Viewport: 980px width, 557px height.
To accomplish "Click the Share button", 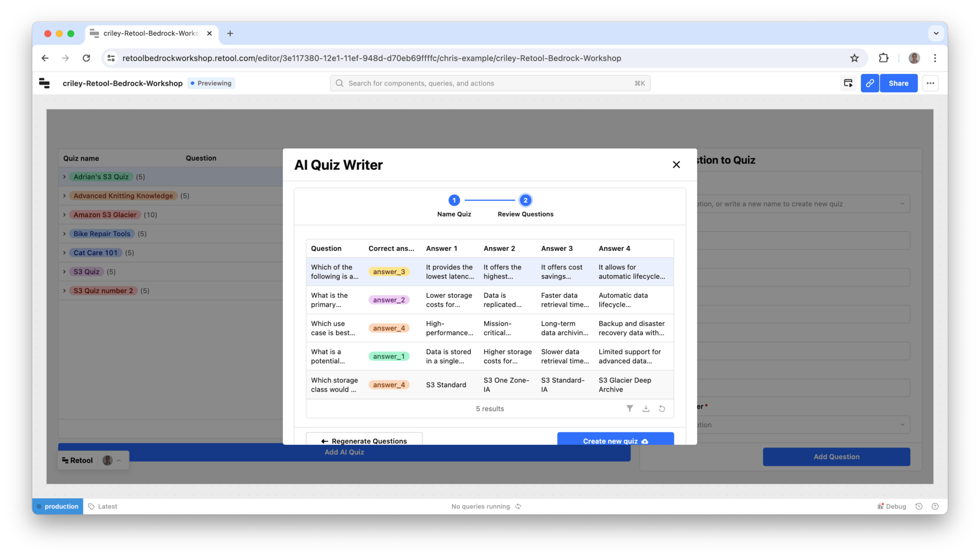I will pyautogui.click(x=898, y=83).
